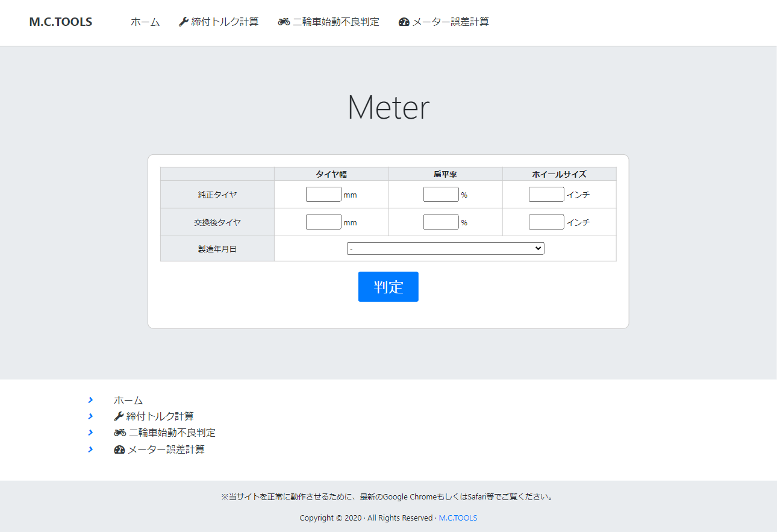Click the chevron beside footer メーター誤差計算
The height and width of the screenshot is (532, 777).
90,449
